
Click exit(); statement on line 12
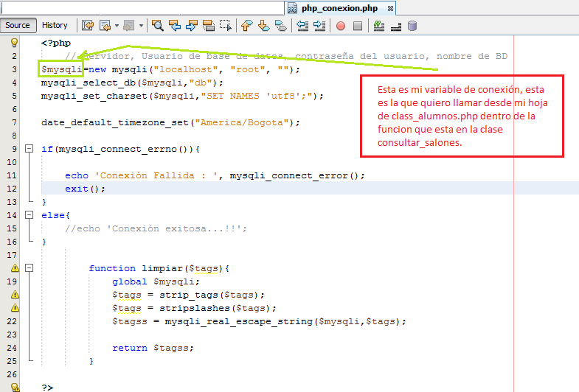click(x=86, y=189)
